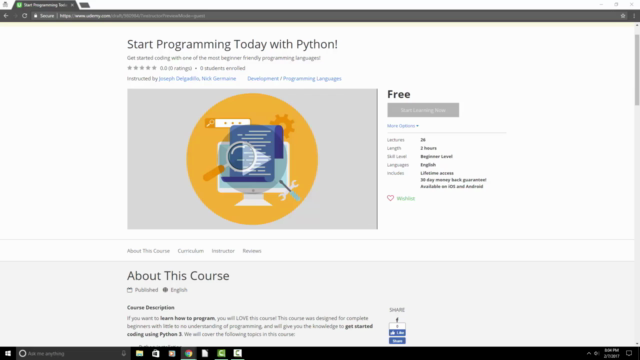This screenshot has width=640, height=360.
Task: Open Action Center notifications
Action: (629, 353)
